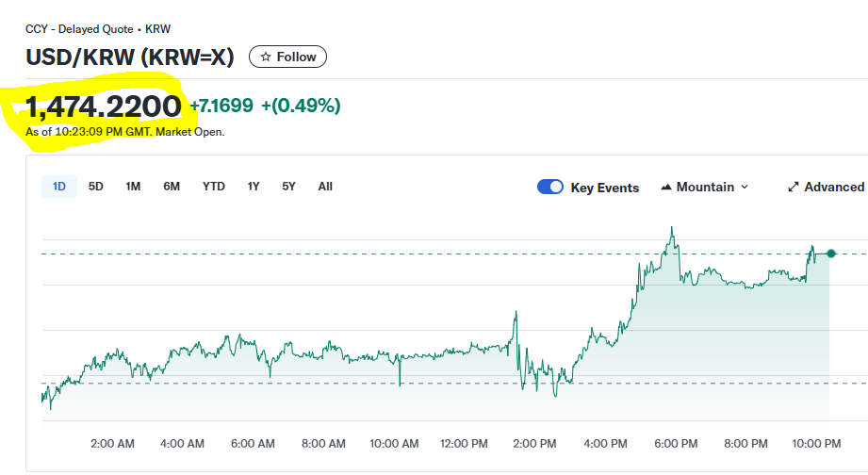Follow the USD/KRW currency pair

click(288, 57)
